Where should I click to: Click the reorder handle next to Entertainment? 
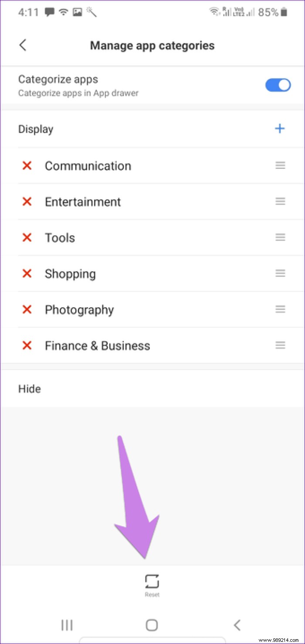click(x=280, y=202)
